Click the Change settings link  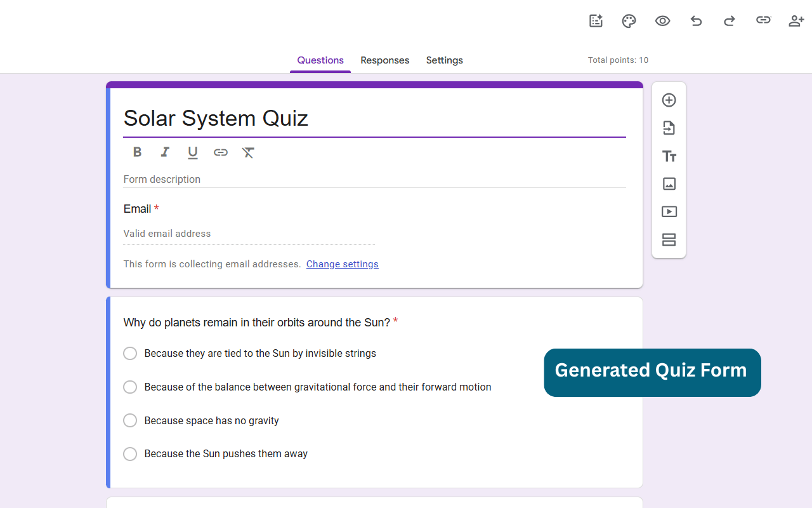pos(342,264)
